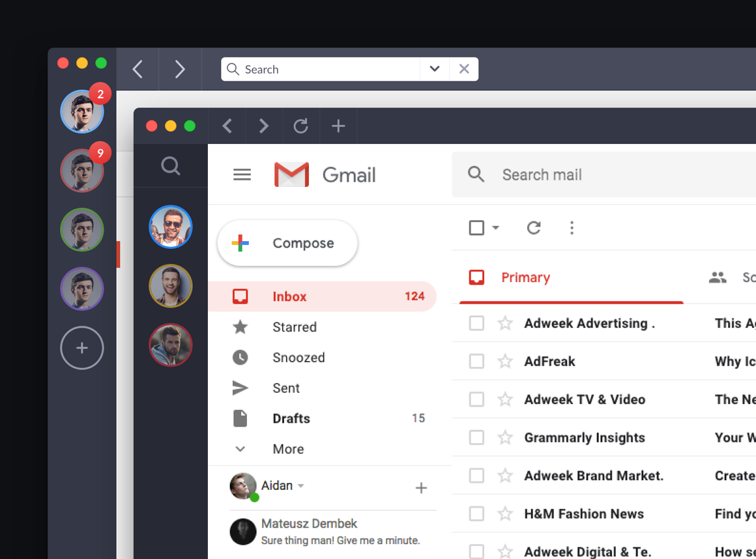756x559 pixels.
Task: Open the H&M Fashion News email
Action: [603, 513]
